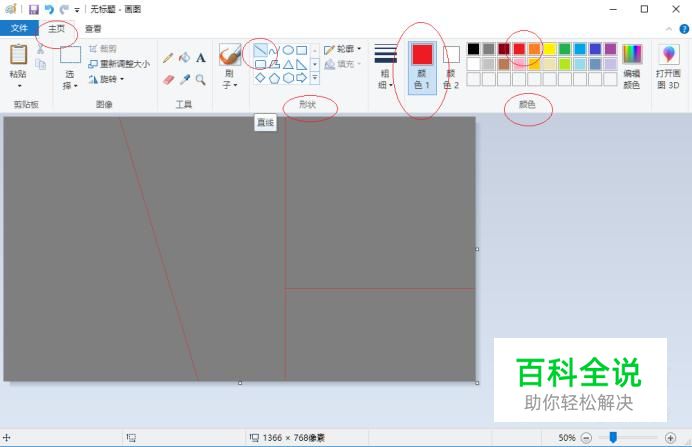Click the Save icon in title bar

tap(34, 9)
